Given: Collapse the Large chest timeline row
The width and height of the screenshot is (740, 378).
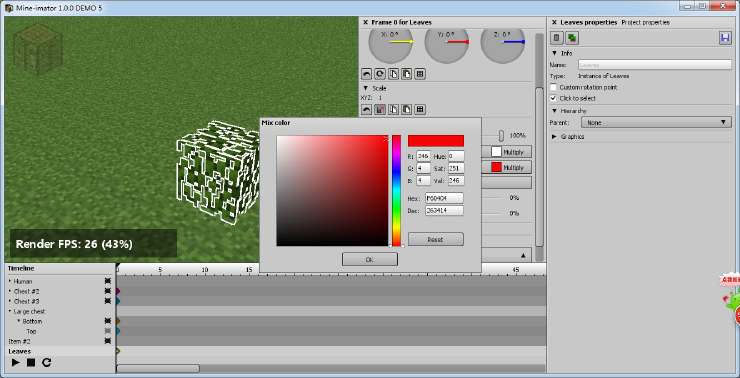Looking at the screenshot, I should click(10, 311).
